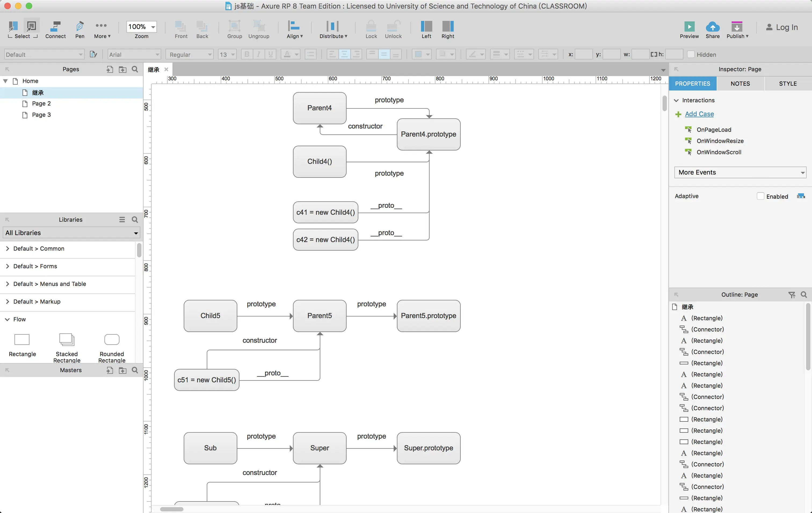Click the filter icon in Outline panel
812x513 pixels.
(x=792, y=294)
